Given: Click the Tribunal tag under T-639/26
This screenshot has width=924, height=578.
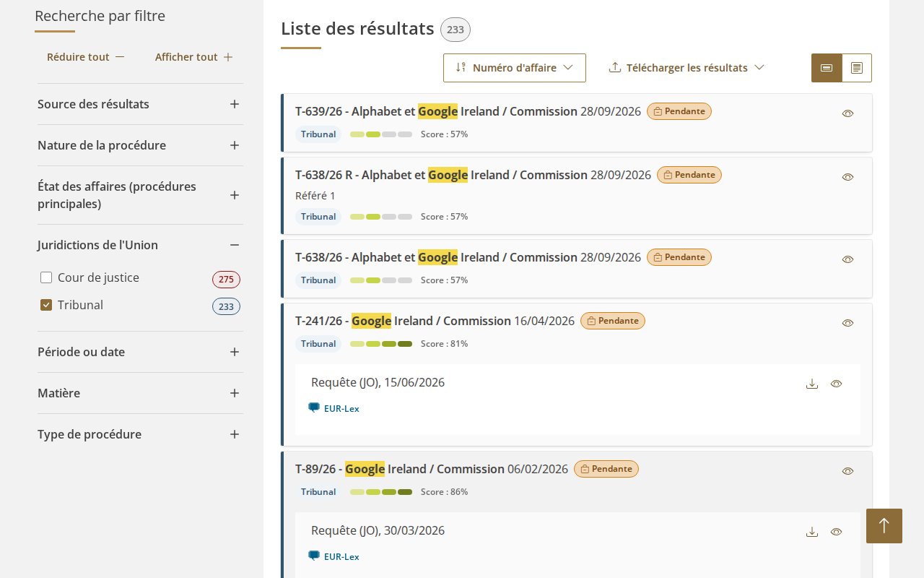Looking at the screenshot, I should [318, 134].
